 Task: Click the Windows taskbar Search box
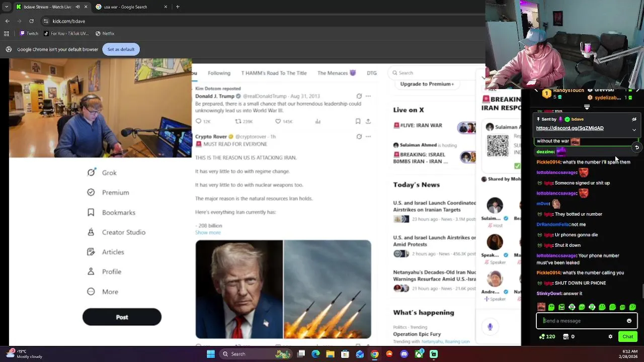(x=255, y=354)
